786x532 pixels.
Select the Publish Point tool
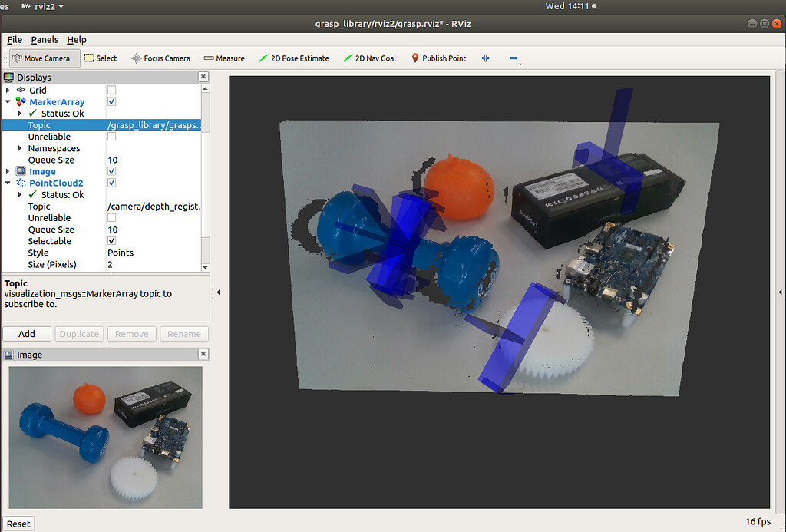(438, 58)
